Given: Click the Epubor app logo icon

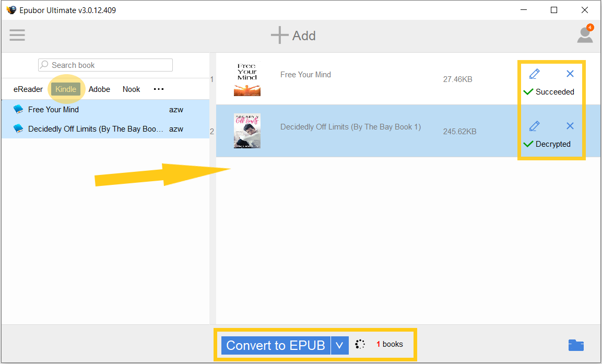Looking at the screenshot, I should [x=11, y=10].
